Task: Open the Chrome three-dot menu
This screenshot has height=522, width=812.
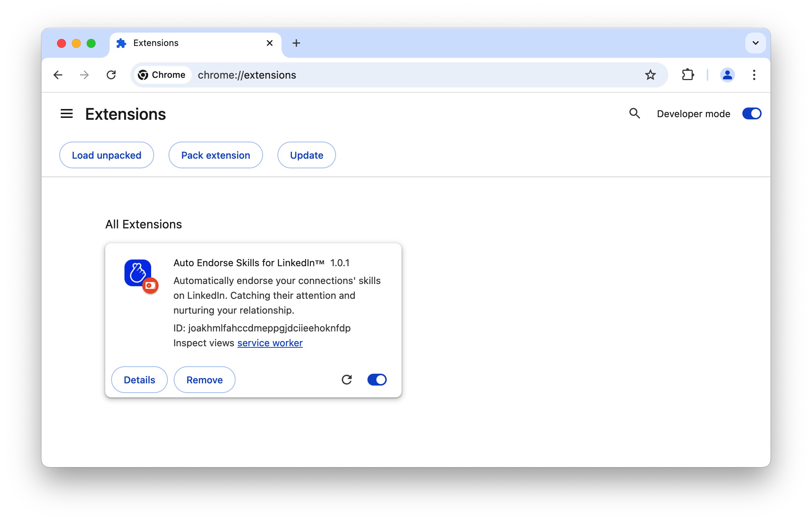Action: tap(754, 75)
